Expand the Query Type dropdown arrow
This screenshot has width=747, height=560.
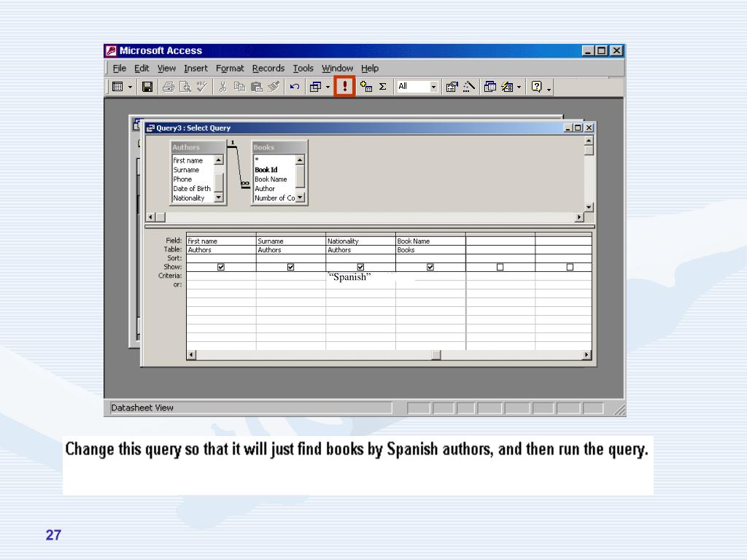pyautogui.click(x=328, y=87)
